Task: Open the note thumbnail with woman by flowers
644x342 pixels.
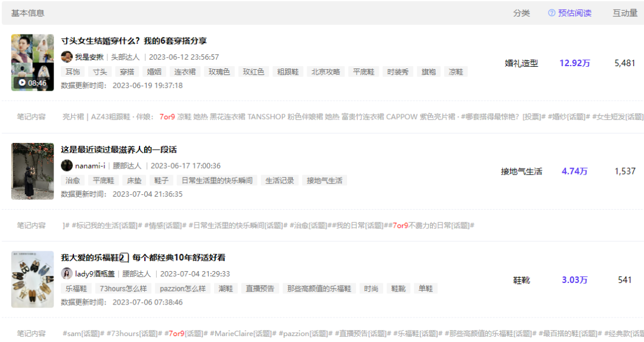Action: click(x=32, y=171)
